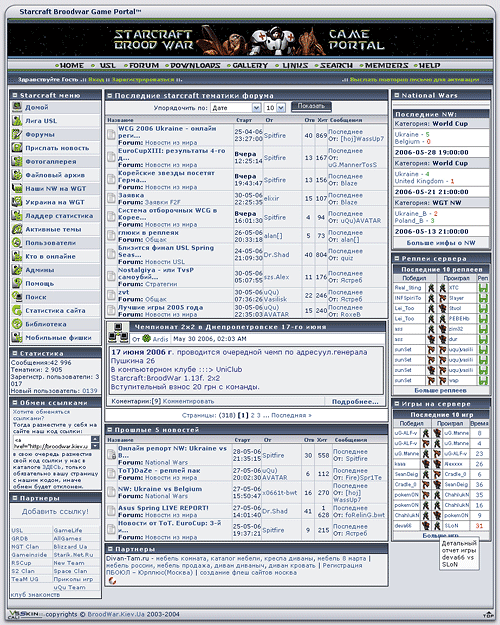
Task: Open Asus Spring LIVE REPORT! thread
Action: [x=163, y=508]
